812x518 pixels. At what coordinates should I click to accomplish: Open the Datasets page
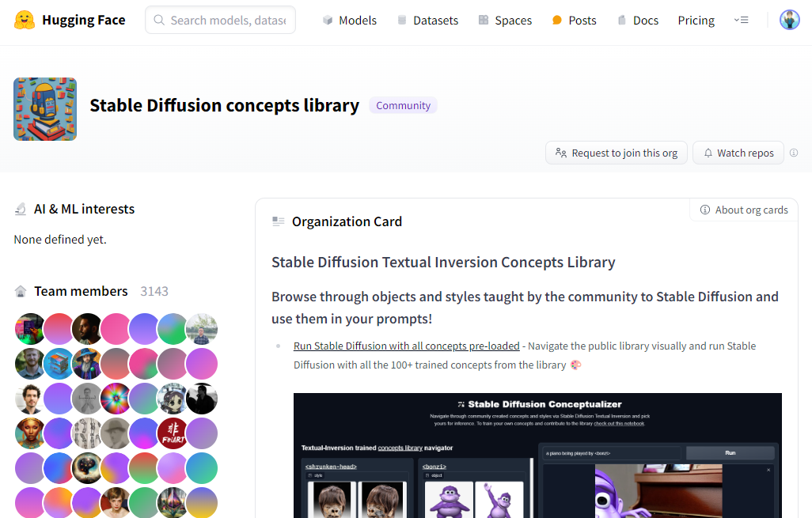tap(427, 21)
